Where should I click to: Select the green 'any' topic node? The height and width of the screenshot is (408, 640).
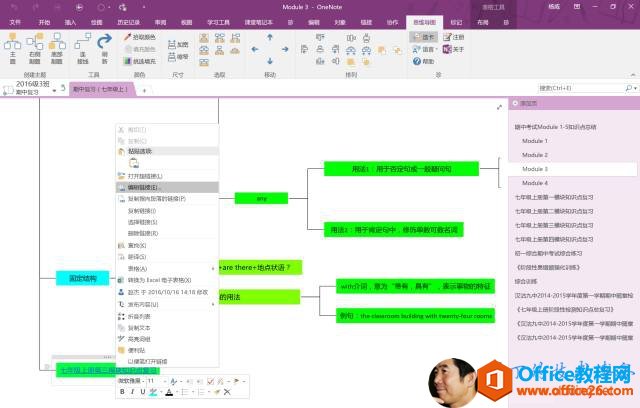(261, 198)
